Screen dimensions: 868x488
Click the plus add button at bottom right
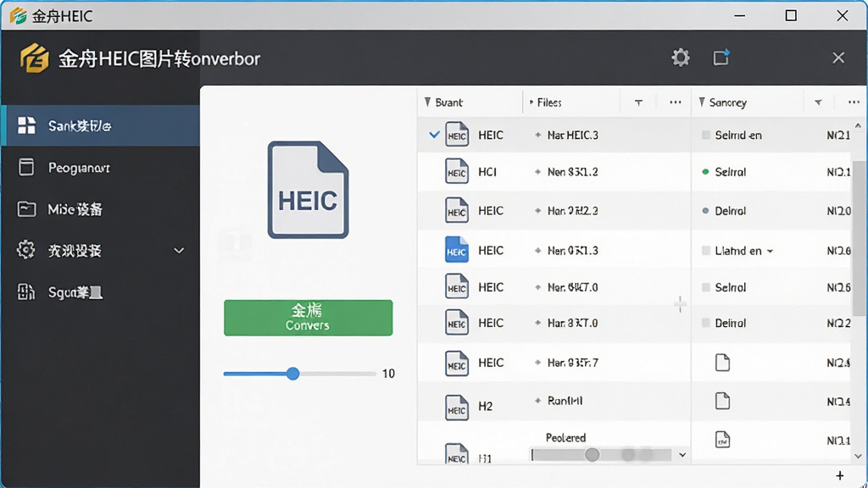click(x=840, y=475)
